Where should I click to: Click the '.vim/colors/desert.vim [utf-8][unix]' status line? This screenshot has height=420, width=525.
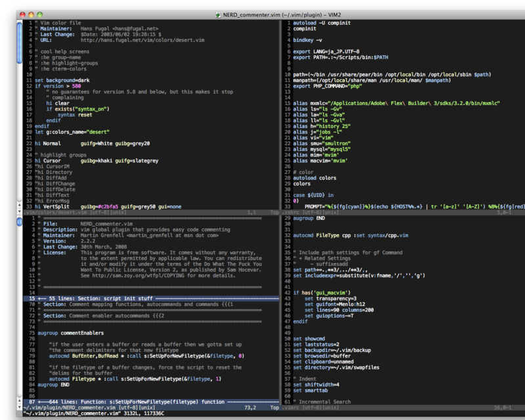coord(151,213)
